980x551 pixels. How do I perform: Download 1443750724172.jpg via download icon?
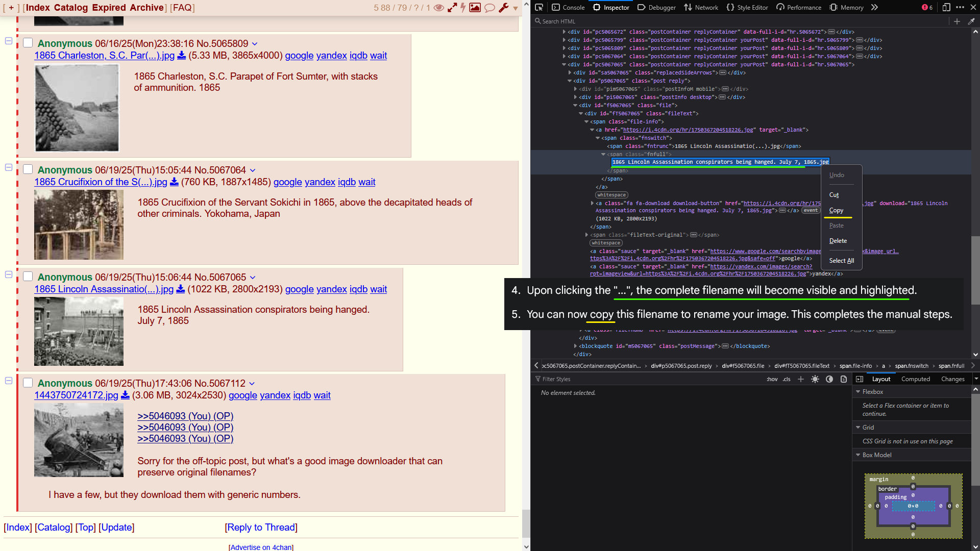click(125, 395)
